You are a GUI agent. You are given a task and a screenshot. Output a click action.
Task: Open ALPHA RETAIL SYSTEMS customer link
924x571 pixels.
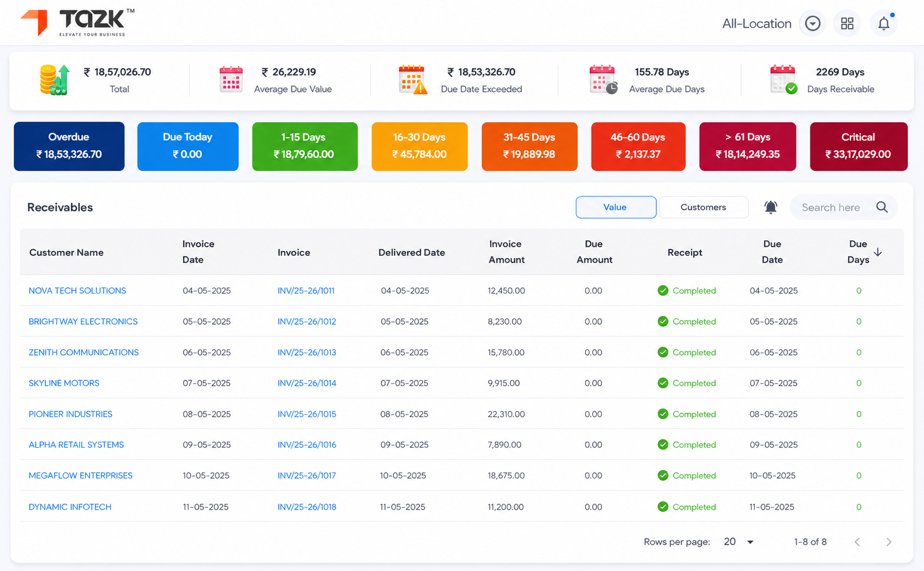(x=76, y=445)
